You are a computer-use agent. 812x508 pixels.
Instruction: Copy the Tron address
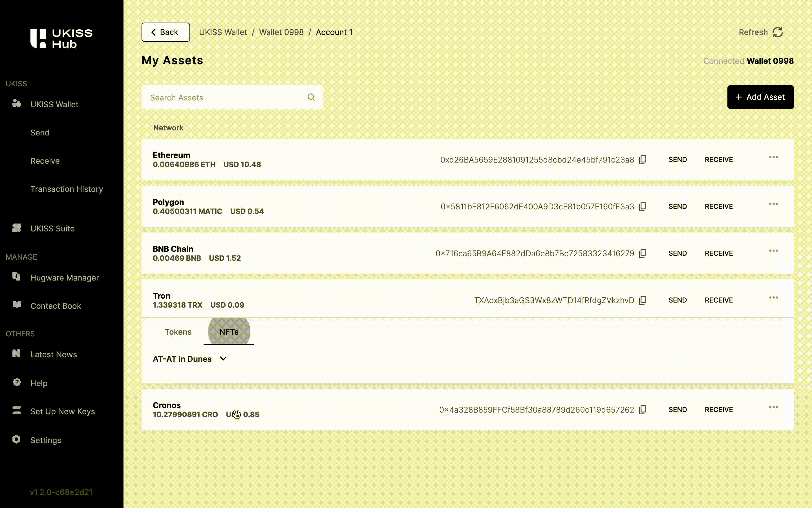click(x=643, y=300)
